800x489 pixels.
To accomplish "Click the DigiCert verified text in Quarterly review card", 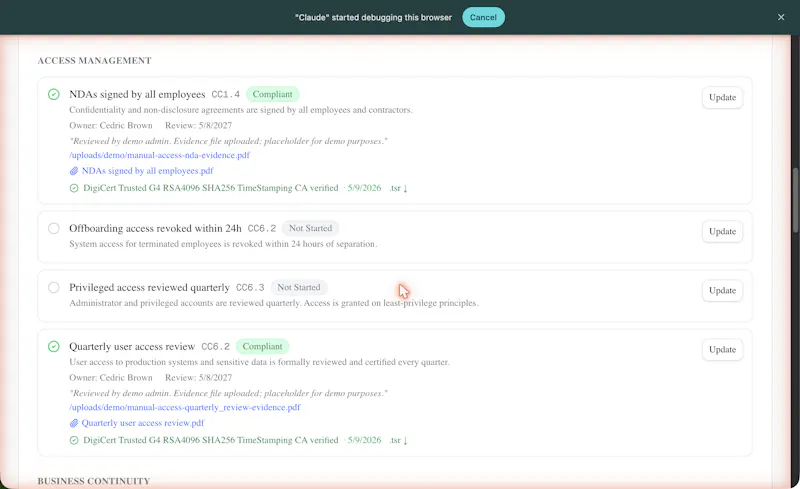I will tap(211, 441).
